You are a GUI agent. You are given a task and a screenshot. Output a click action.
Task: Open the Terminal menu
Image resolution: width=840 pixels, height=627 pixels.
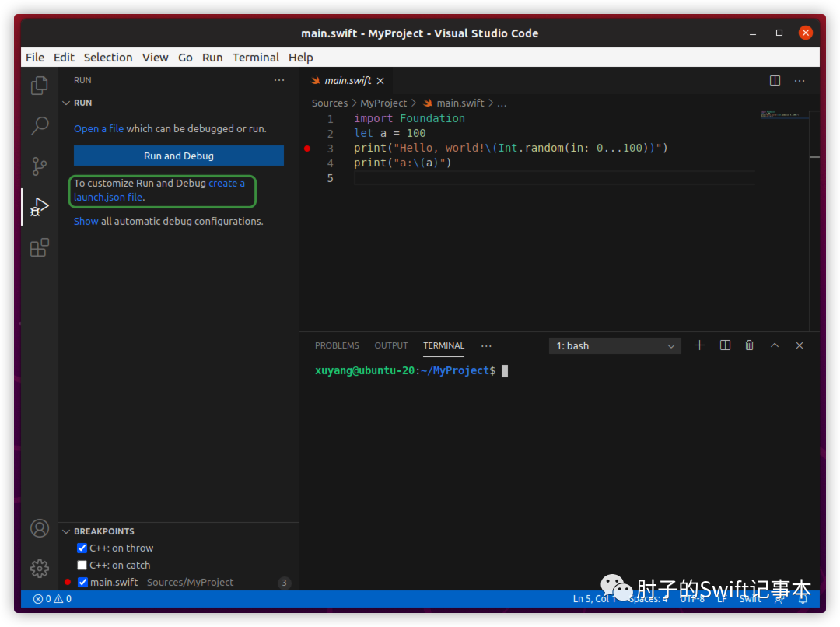pos(255,58)
